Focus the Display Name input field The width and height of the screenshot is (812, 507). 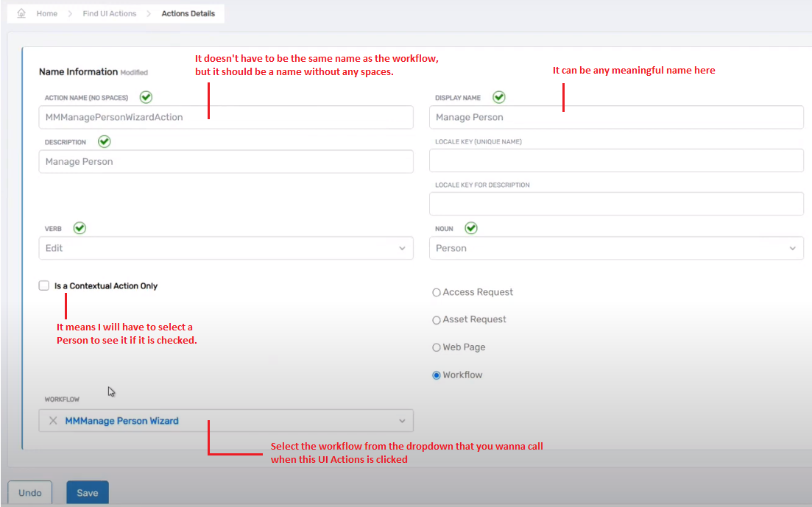[616, 117]
